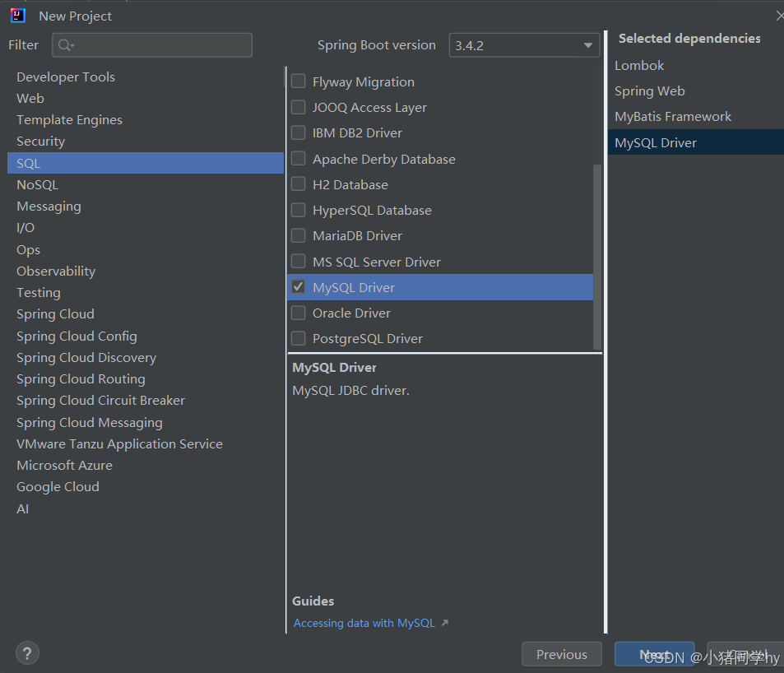Uncheck the MySQL Driver checkbox
The image size is (784, 673).
coord(298,287)
